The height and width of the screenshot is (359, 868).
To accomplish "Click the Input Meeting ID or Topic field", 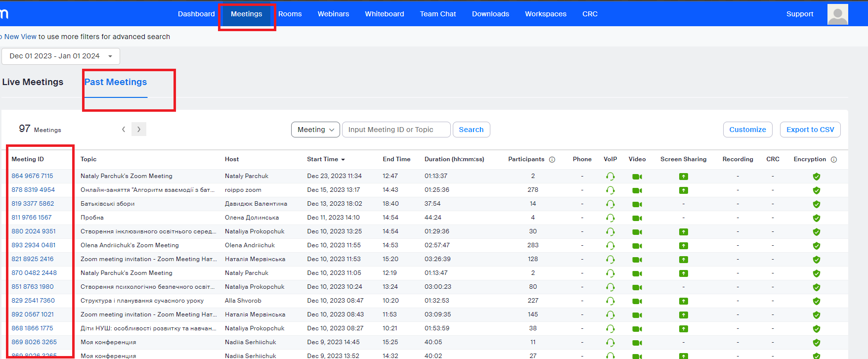I will [396, 130].
